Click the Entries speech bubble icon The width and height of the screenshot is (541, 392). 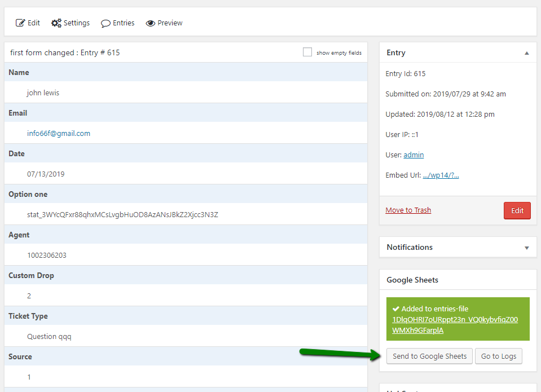point(105,23)
